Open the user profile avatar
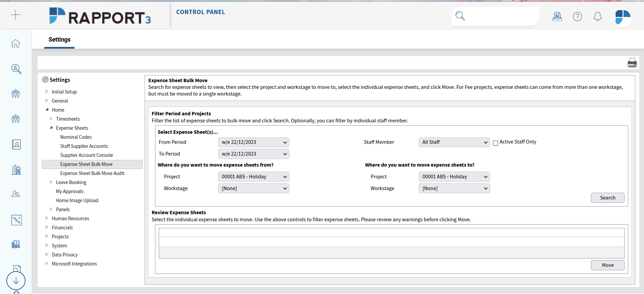Screen dimensions: 644x294 623,17
